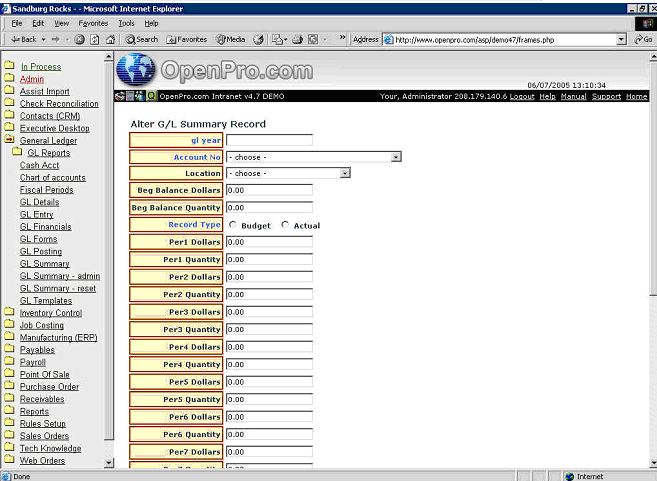Click the Search toolbar button
Screen dimensions: 657x481
click(x=142, y=39)
